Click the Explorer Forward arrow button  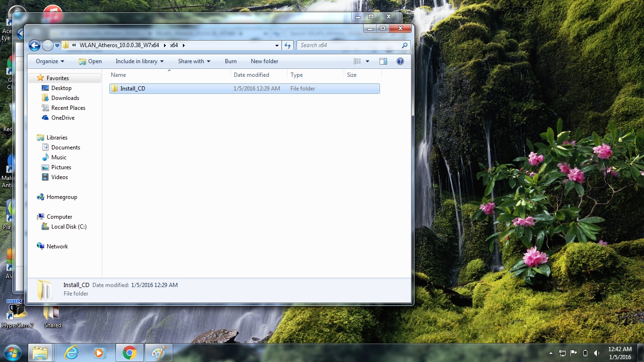(x=48, y=45)
